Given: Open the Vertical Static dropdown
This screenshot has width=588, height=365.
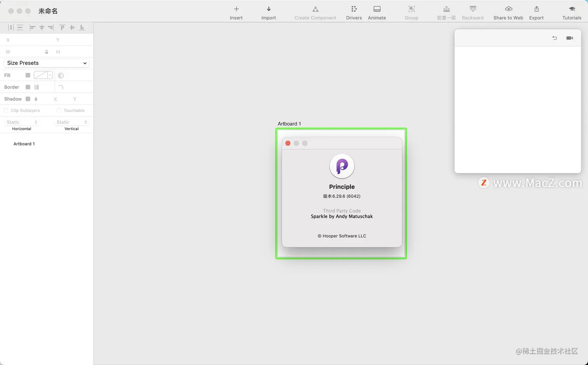Looking at the screenshot, I should coord(72,122).
